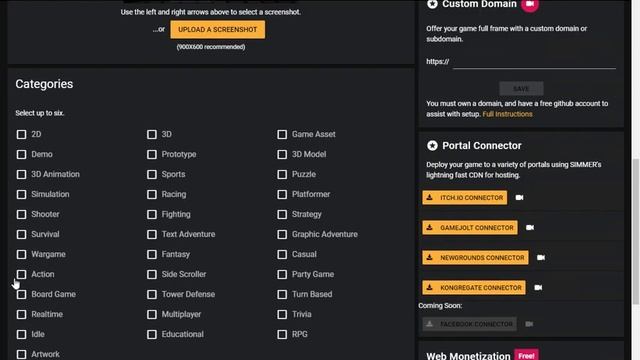Screen dimensions: 640x360
Task: Tick the Party Game checkbox
Action: pyautogui.click(x=282, y=274)
